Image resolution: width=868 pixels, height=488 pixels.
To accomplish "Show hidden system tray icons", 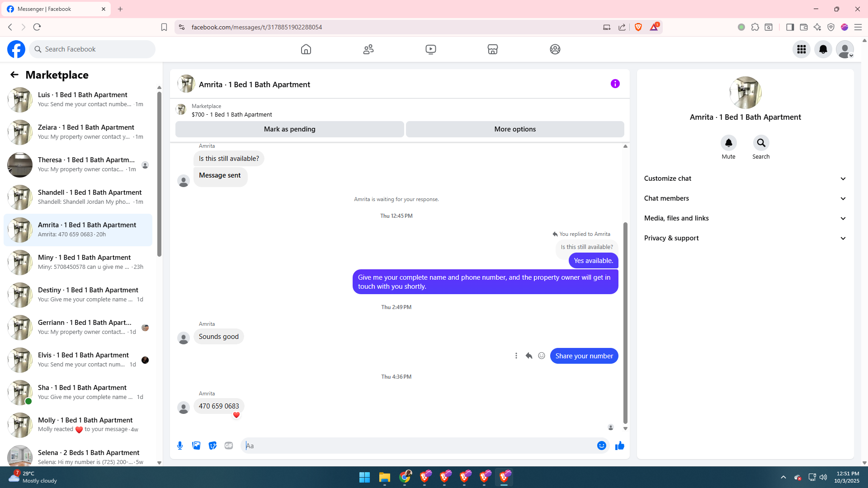I will click(783, 477).
